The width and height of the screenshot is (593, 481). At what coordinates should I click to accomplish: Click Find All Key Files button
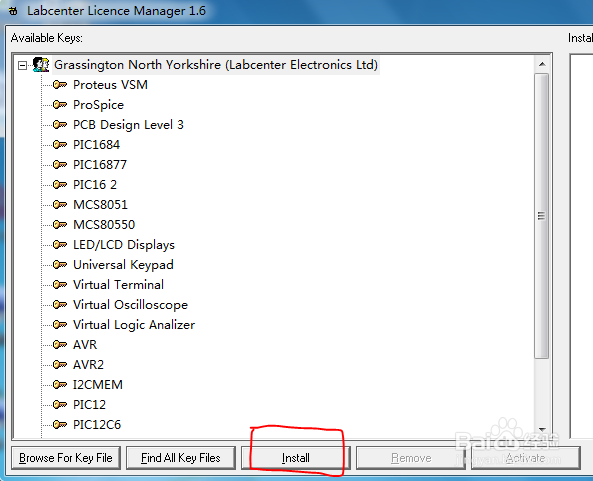[x=181, y=458]
